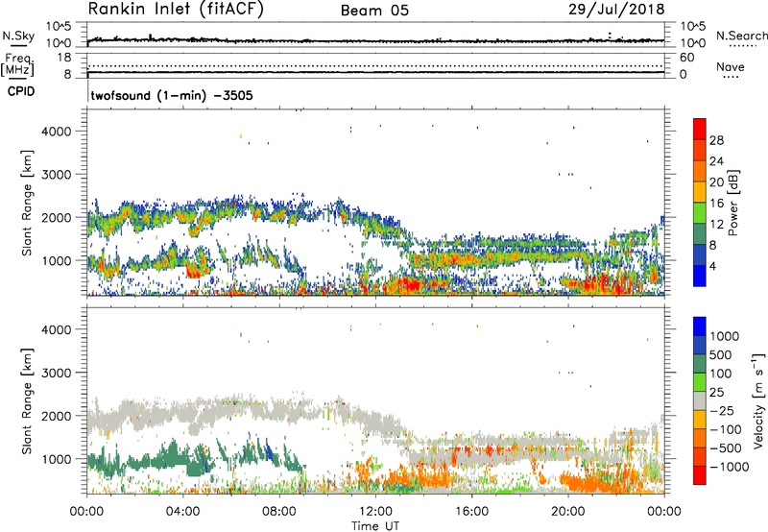Click the "Velocity [m s-1]" color bar title
This screenshot has height=532, width=768.
(758, 400)
